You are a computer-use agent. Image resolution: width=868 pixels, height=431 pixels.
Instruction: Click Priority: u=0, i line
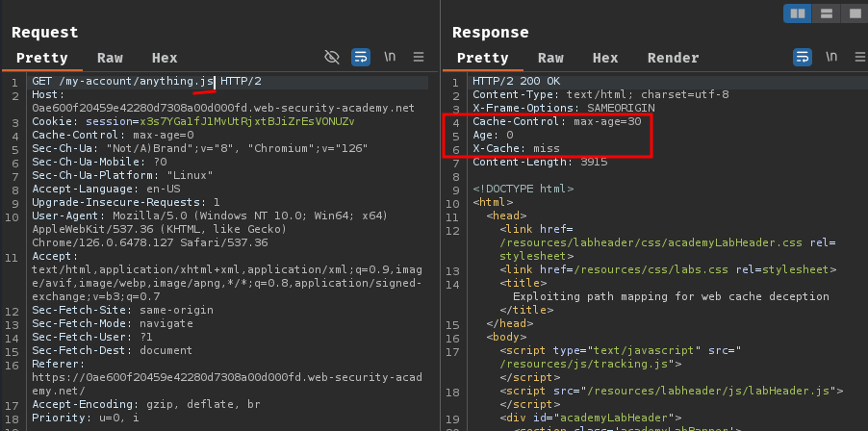coord(86,418)
